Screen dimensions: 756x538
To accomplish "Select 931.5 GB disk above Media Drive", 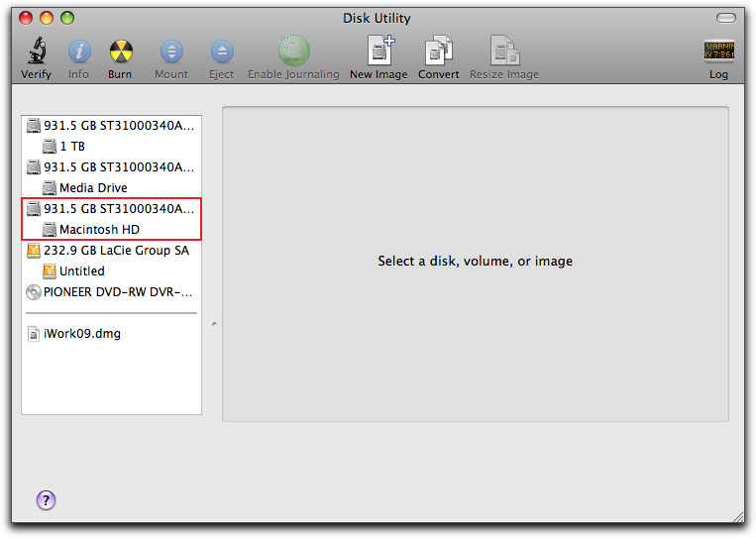I will tap(111, 167).
